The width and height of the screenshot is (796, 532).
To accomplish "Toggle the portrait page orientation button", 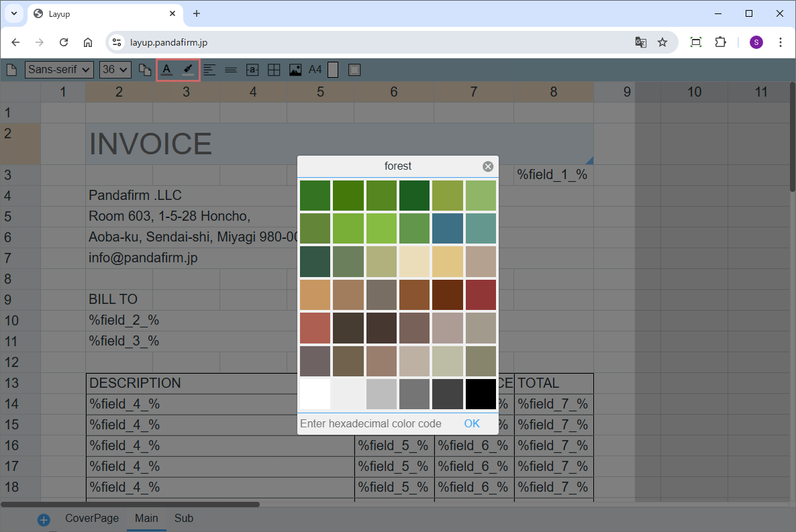I will point(333,70).
